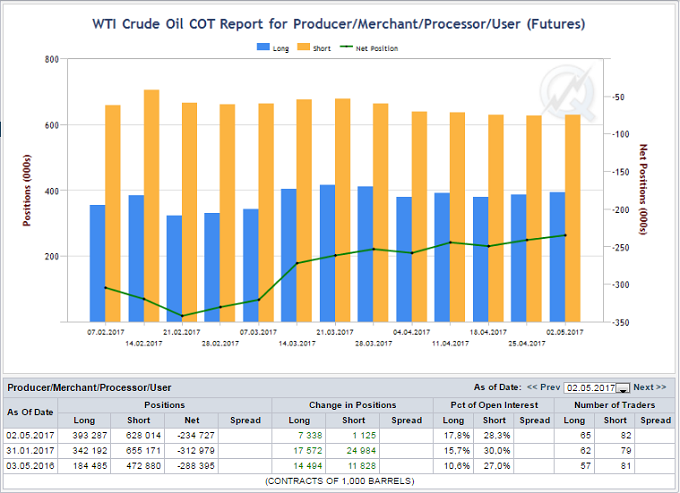Click the Change in Positions column header
The height and width of the screenshot is (493, 680).
(353, 405)
